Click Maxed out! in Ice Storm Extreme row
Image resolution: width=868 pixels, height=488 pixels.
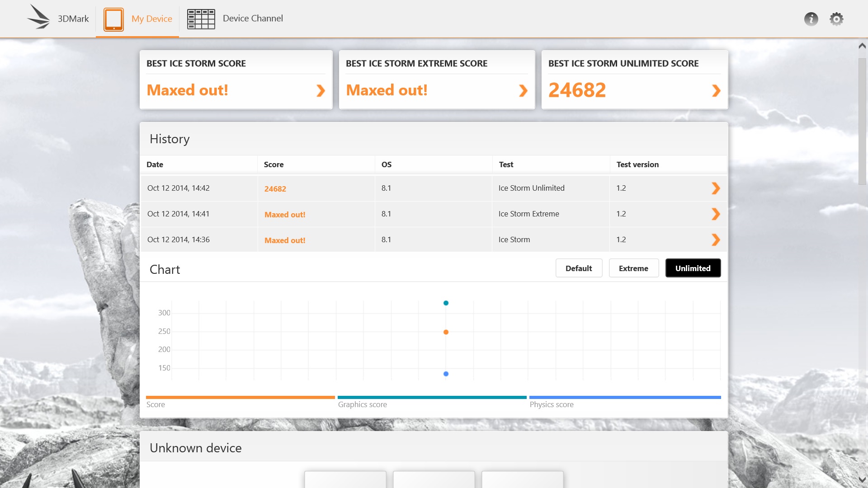pos(285,215)
